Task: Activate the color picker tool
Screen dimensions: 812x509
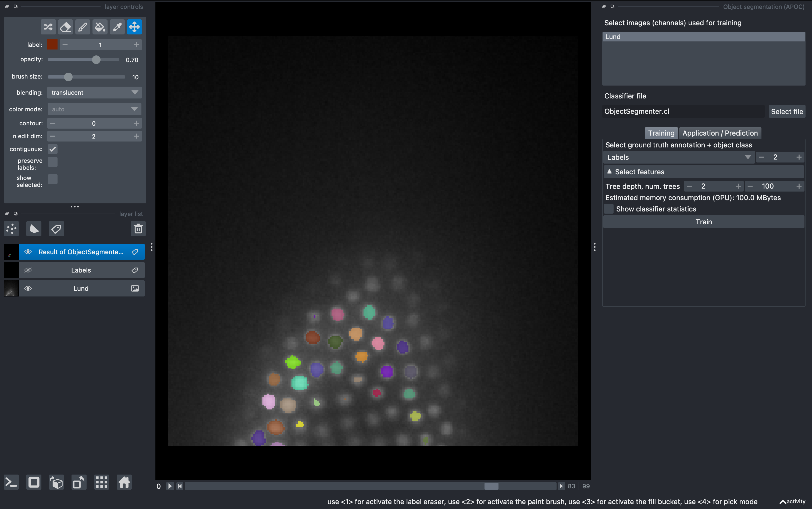Action: (x=117, y=27)
